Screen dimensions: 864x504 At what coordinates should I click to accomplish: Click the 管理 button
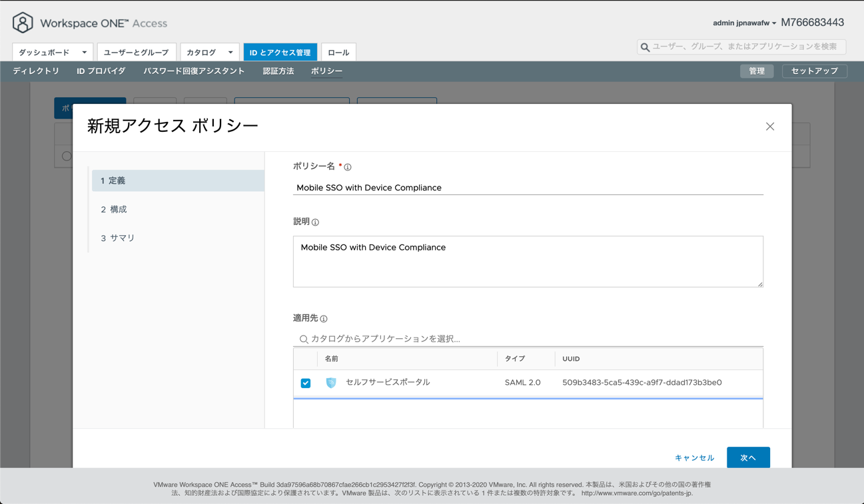pos(757,71)
